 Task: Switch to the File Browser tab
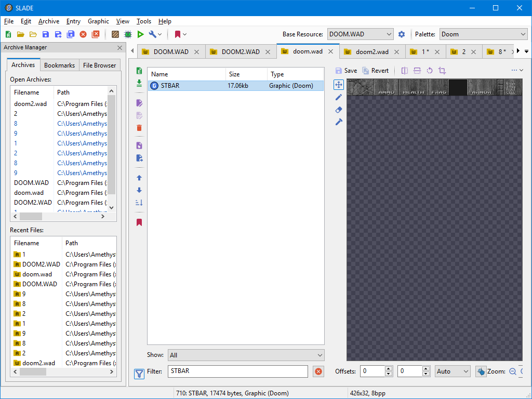coord(99,65)
